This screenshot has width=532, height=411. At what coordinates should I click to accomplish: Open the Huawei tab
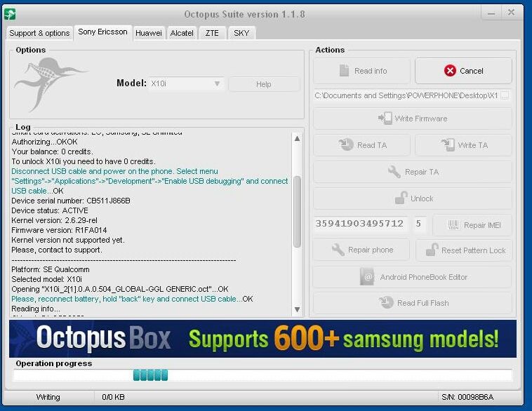tap(149, 33)
